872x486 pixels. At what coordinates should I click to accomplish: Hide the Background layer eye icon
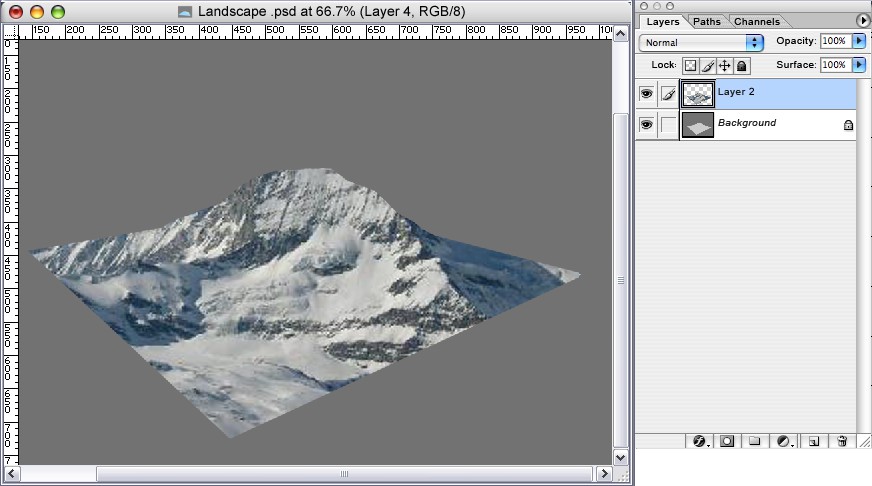(x=646, y=125)
